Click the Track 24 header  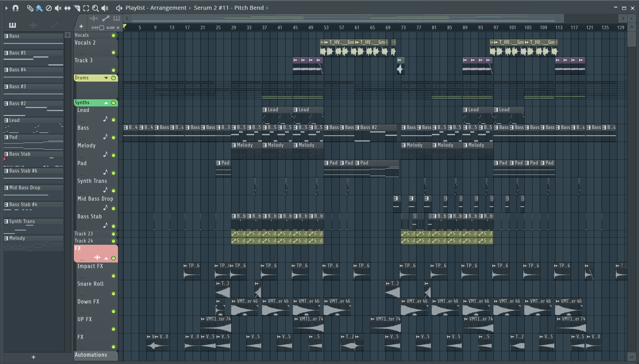click(x=96, y=241)
